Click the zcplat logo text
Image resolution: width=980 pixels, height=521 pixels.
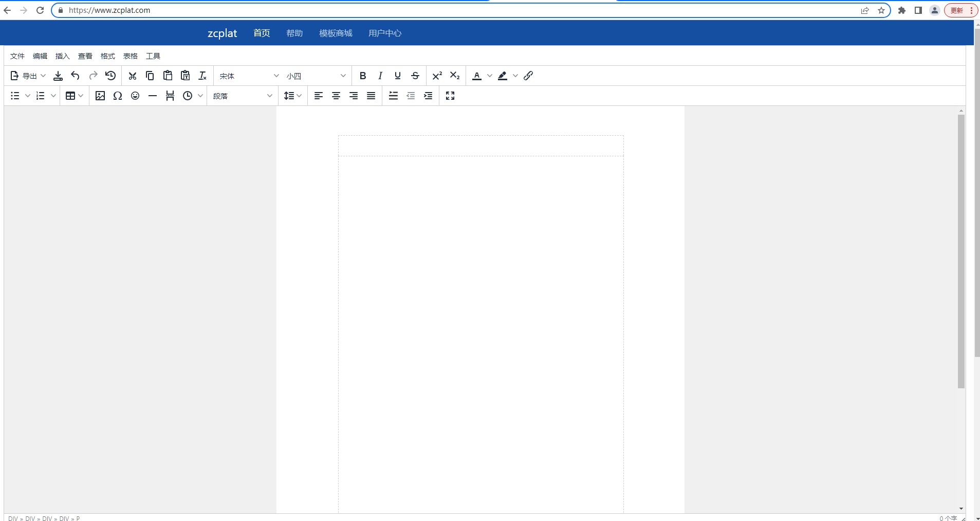(222, 33)
